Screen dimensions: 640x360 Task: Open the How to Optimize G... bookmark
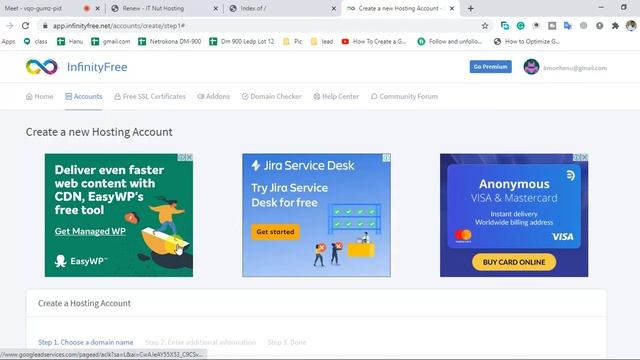pos(527,41)
